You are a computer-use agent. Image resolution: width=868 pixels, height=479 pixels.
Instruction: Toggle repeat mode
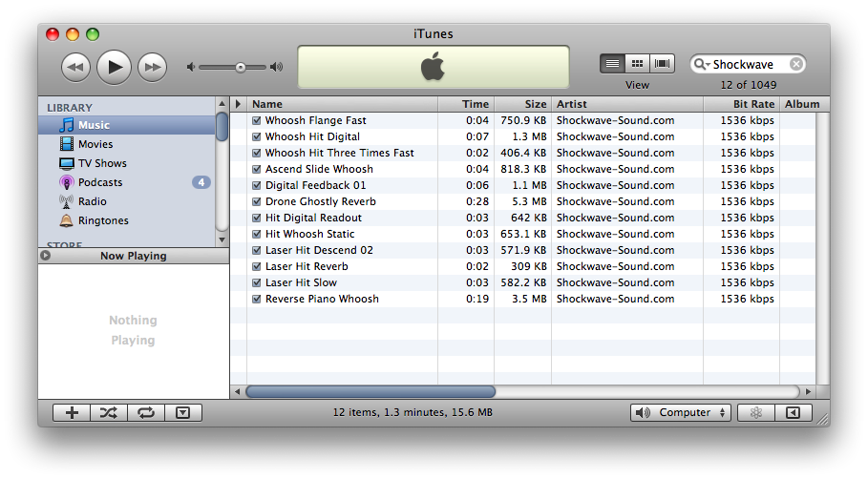pos(146,413)
